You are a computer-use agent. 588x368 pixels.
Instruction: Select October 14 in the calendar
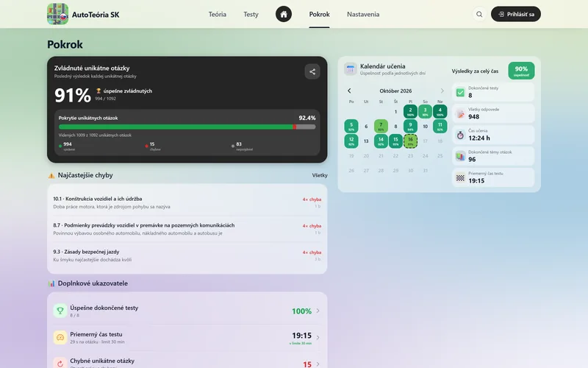pos(381,141)
